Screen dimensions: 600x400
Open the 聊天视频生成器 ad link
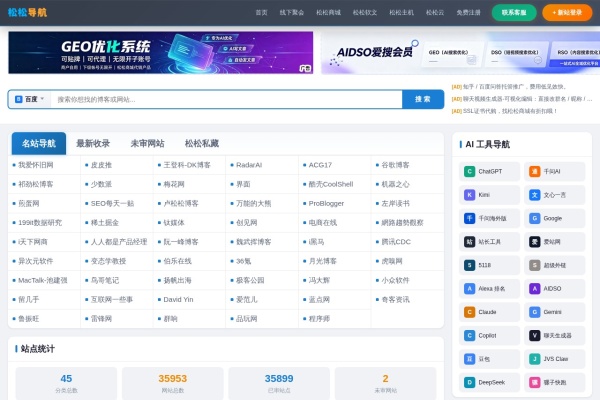pos(522,99)
